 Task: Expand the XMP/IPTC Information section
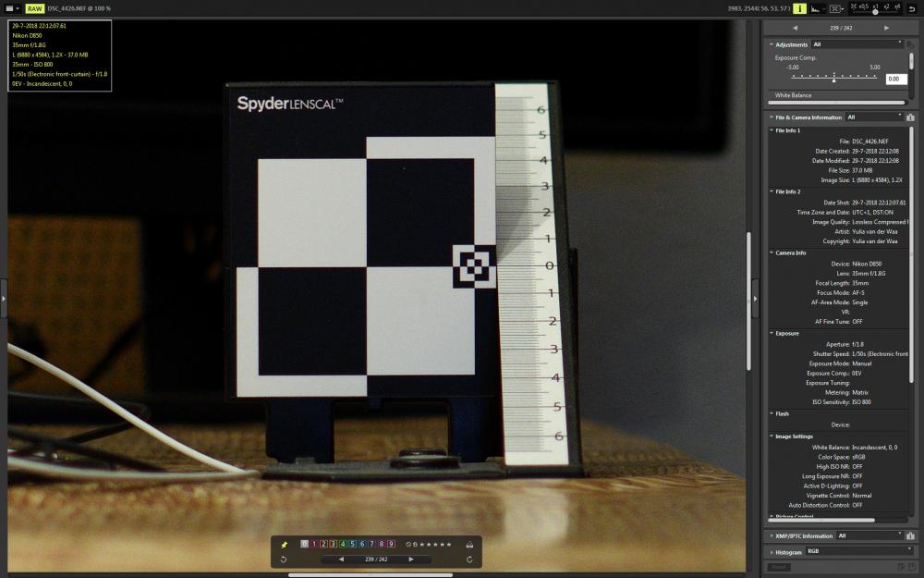[772, 536]
